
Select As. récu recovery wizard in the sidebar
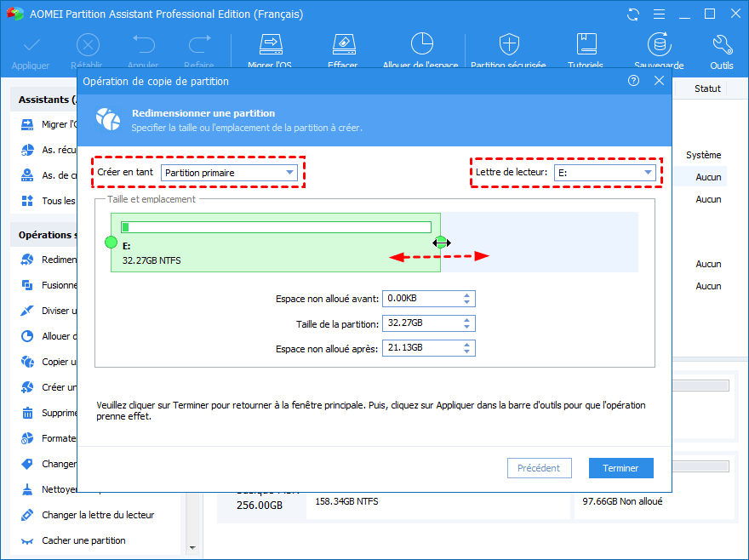49,150
